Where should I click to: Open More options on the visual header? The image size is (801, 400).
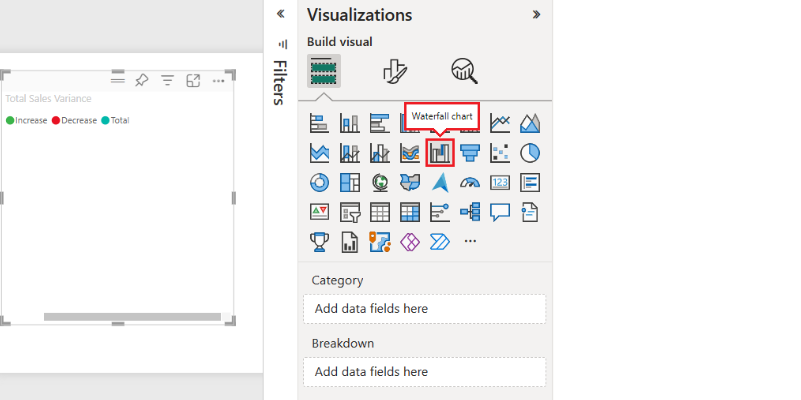coord(218,81)
